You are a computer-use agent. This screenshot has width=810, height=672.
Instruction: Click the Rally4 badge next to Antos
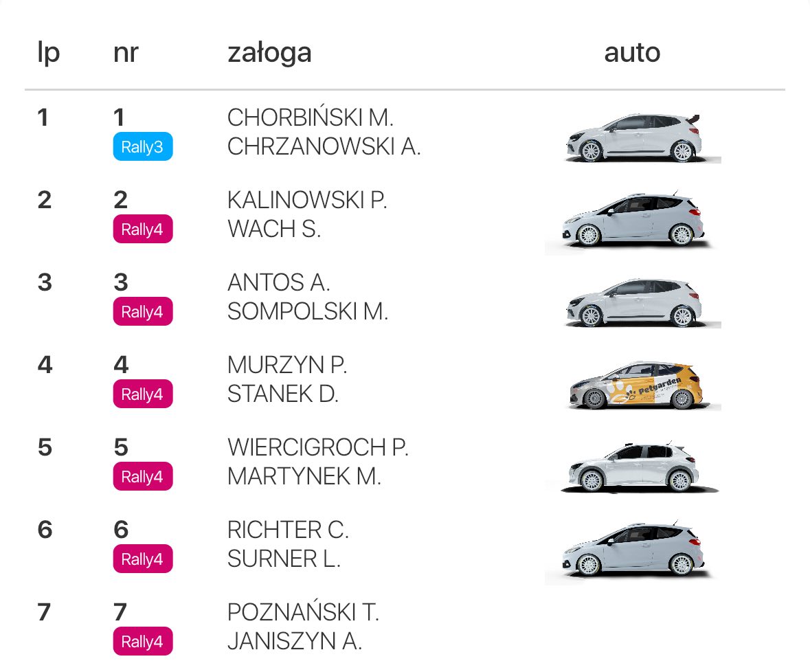[143, 311]
